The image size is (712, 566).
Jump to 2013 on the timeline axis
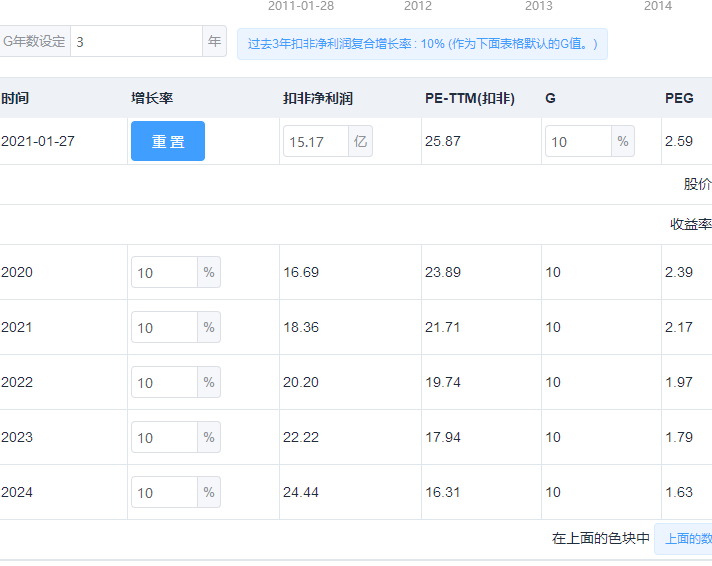538,6
